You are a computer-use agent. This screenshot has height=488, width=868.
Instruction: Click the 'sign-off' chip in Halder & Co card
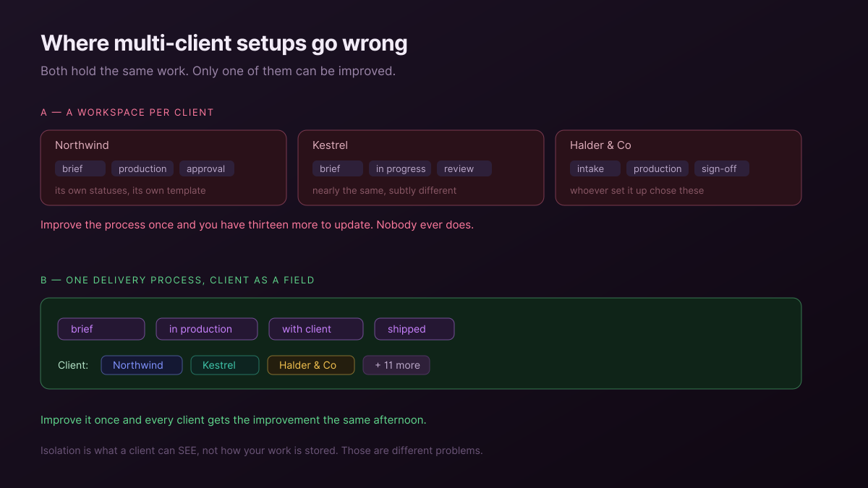point(722,168)
